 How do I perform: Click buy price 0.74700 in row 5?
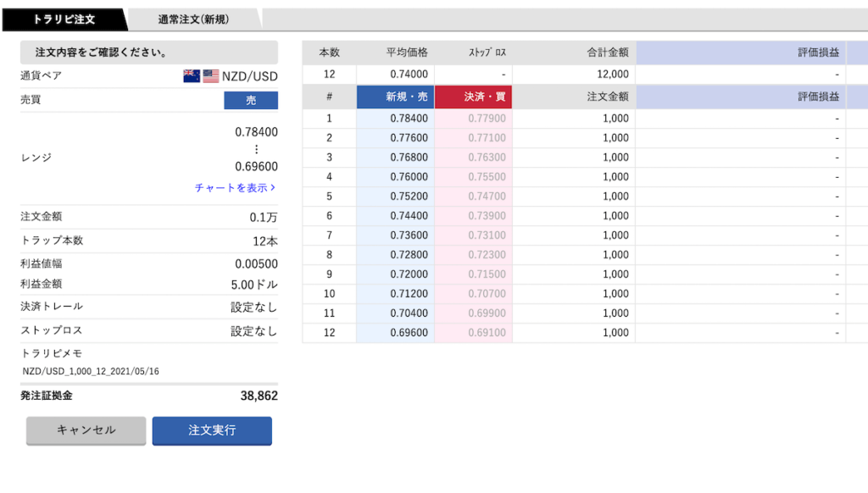[487, 197]
